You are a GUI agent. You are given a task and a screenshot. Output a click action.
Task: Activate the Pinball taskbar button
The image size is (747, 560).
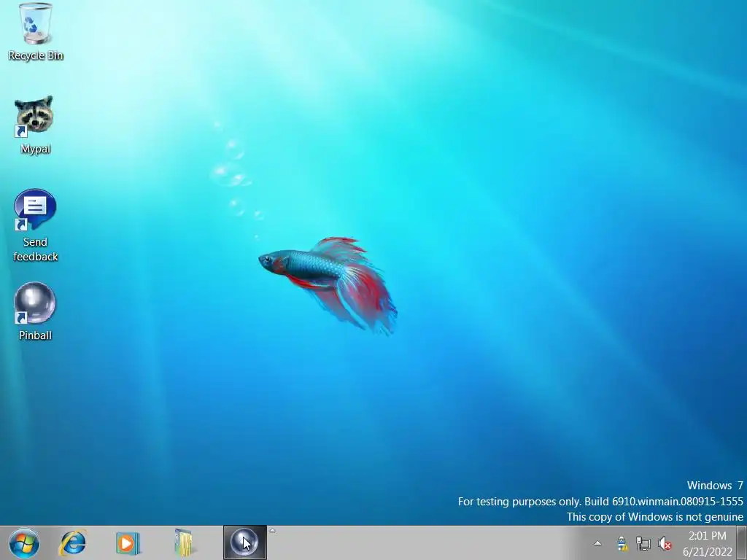pyautogui.click(x=244, y=542)
